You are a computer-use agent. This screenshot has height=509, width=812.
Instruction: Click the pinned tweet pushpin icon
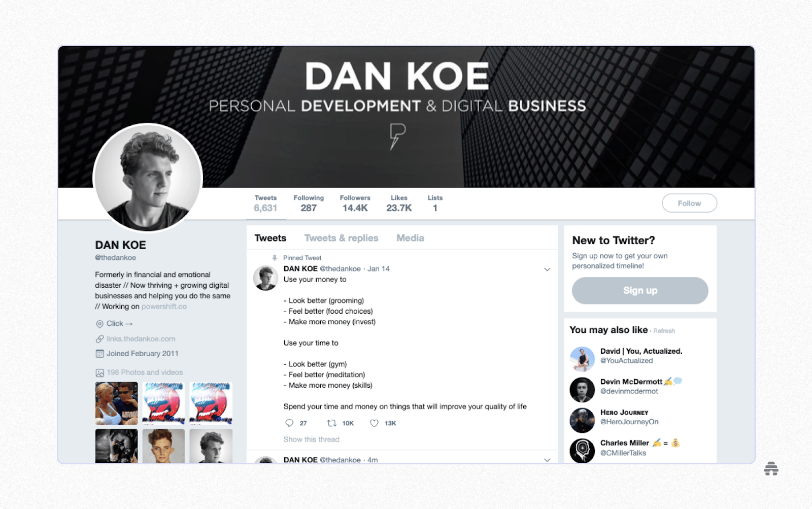275,258
